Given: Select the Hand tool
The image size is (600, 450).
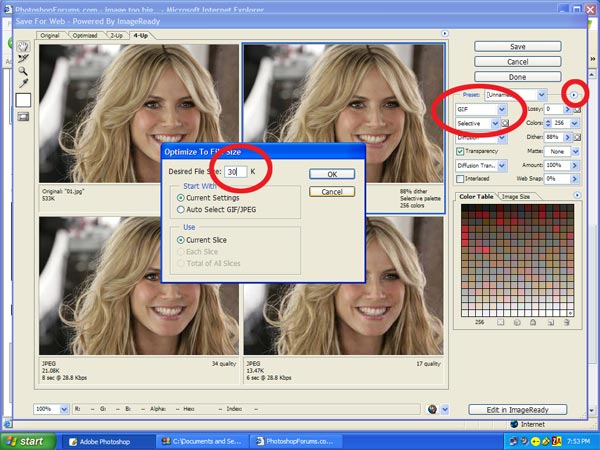Looking at the screenshot, I should (x=22, y=46).
